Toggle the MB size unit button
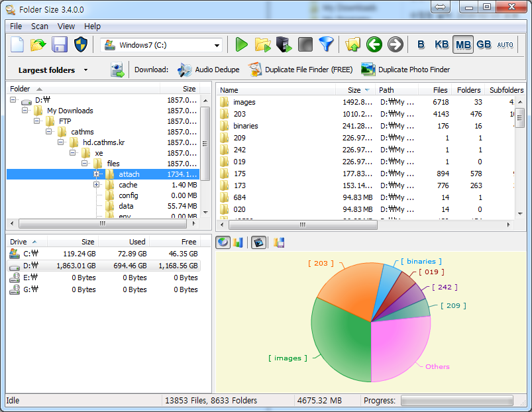The width and height of the screenshot is (532, 412). click(463, 45)
